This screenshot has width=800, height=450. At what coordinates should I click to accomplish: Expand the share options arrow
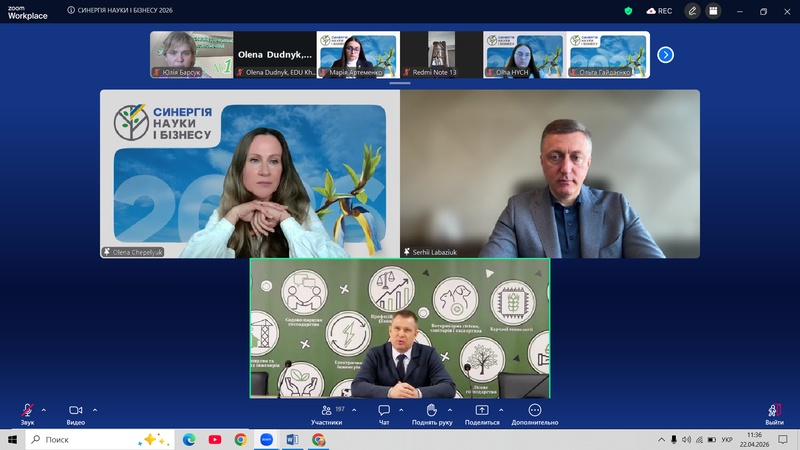[x=501, y=410]
